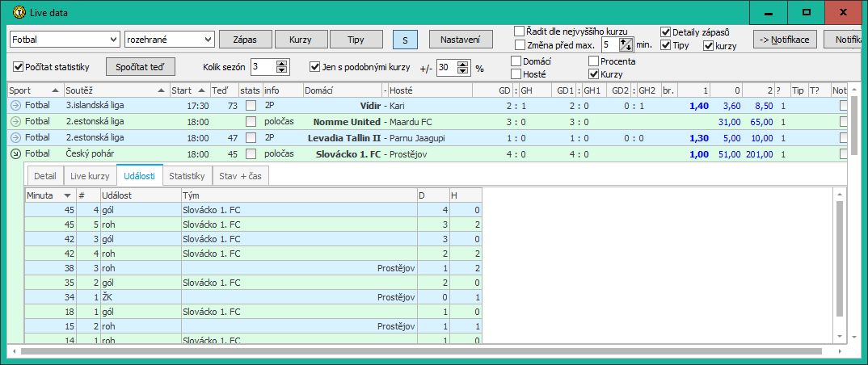Sort by Sport column header
Image resolution: width=868 pixels, height=365 pixels.
[35, 90]
